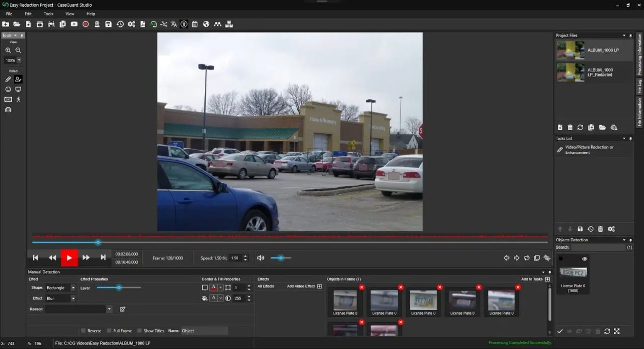Enable the Full Frame checkbox

[109, 331]
